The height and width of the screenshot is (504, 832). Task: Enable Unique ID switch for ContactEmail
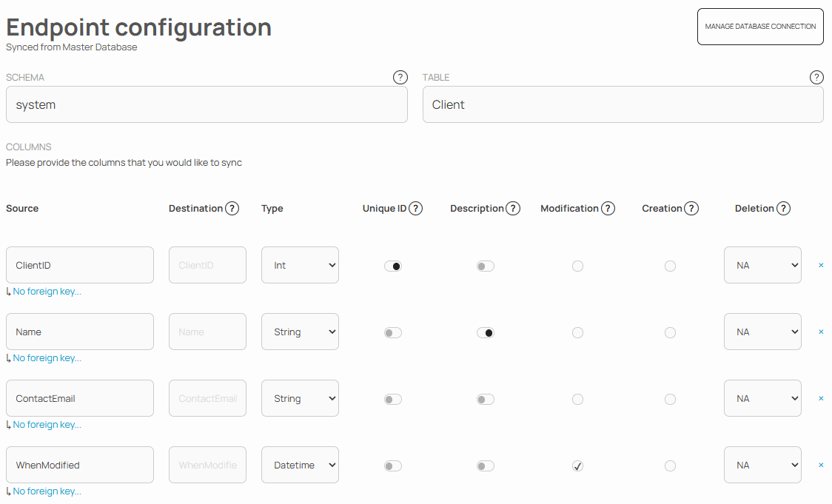point(392,399)
